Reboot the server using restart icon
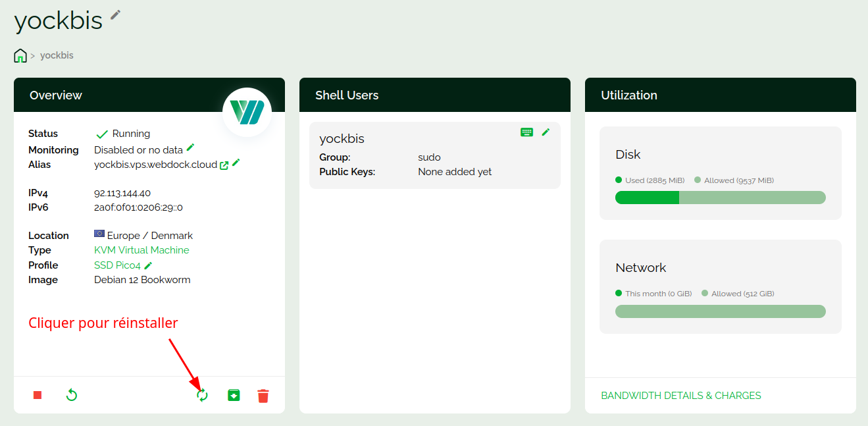 pyautogui.click(x=72, y=395)
